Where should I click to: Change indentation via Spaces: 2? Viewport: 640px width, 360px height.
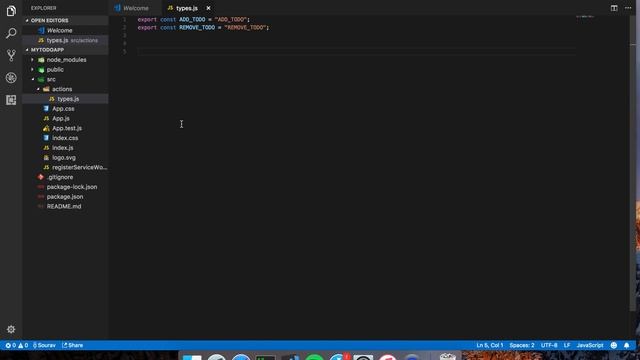pyautogui.click(x=522, y=345)
